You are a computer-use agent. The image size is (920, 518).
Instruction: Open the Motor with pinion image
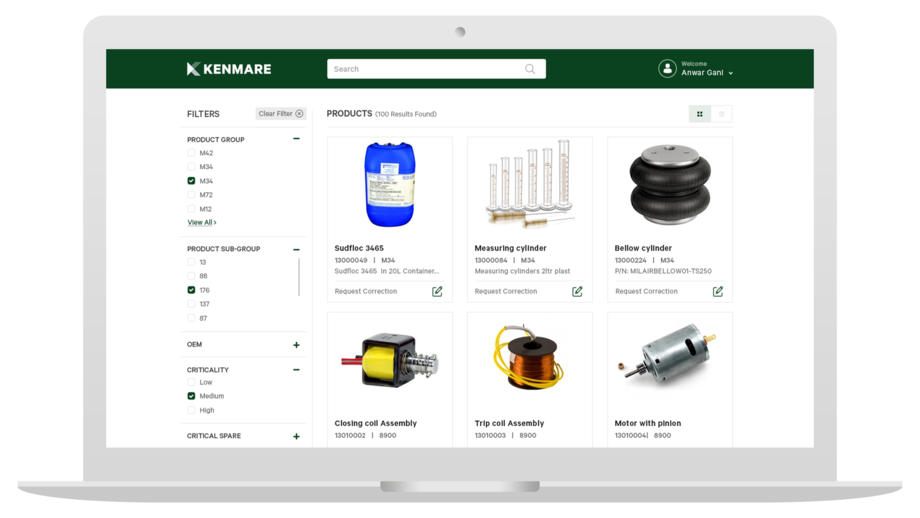[x=667, y=354]
